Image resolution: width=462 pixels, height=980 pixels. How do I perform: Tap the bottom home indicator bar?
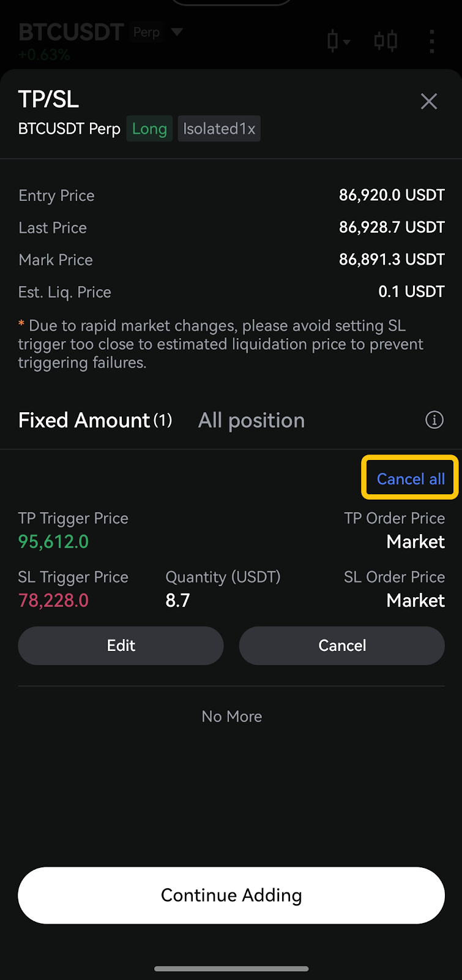pos(231,968)
